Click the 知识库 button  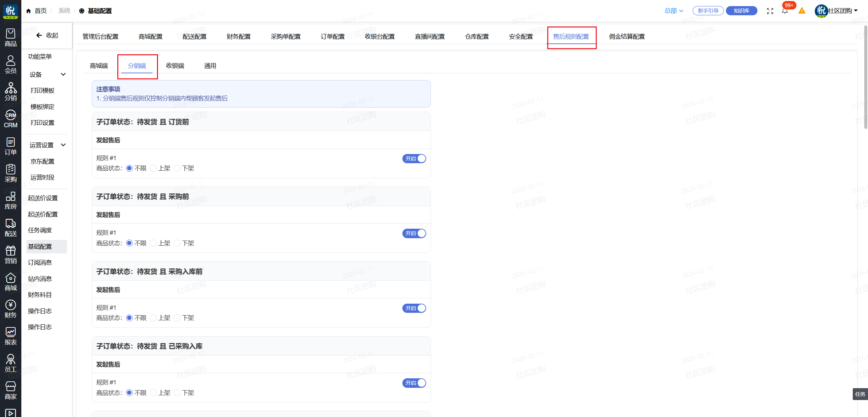tap(742, 11)
